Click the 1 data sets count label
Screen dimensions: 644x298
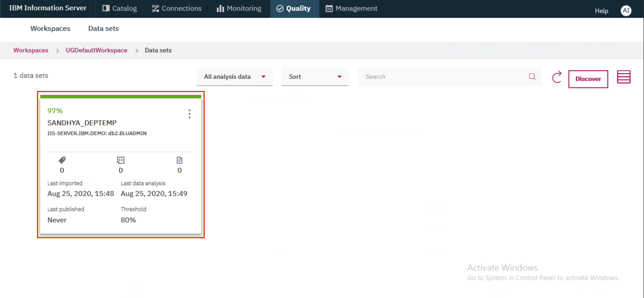coord(31,76)
